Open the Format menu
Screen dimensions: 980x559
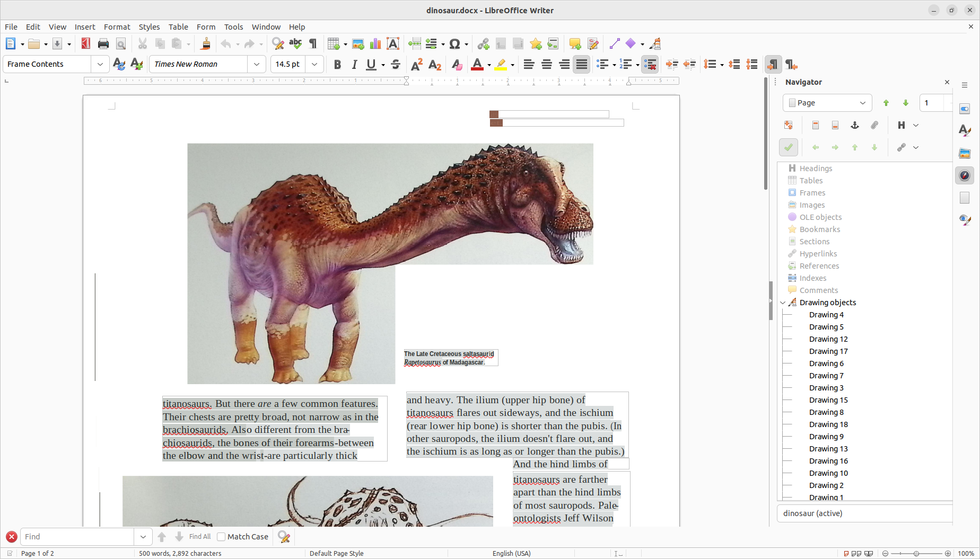coord(117,27)
